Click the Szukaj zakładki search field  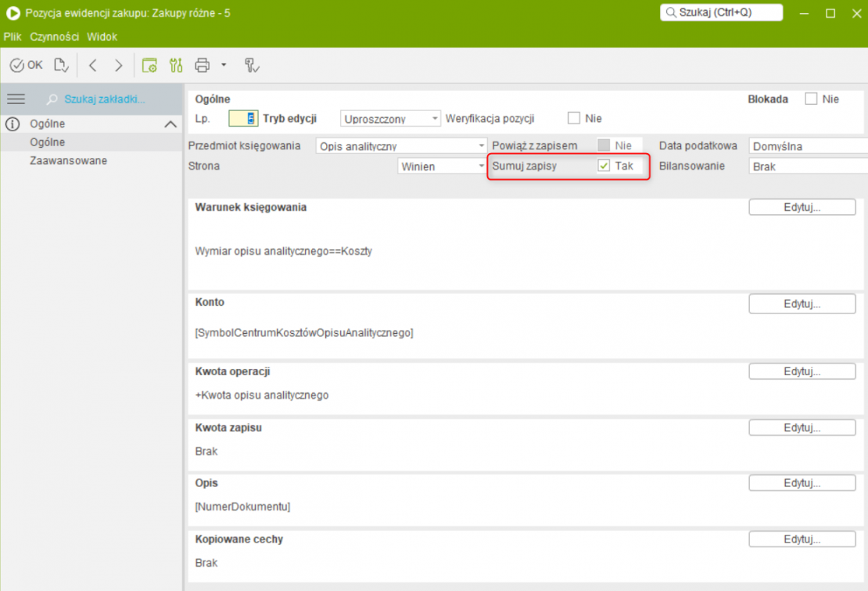105,98
